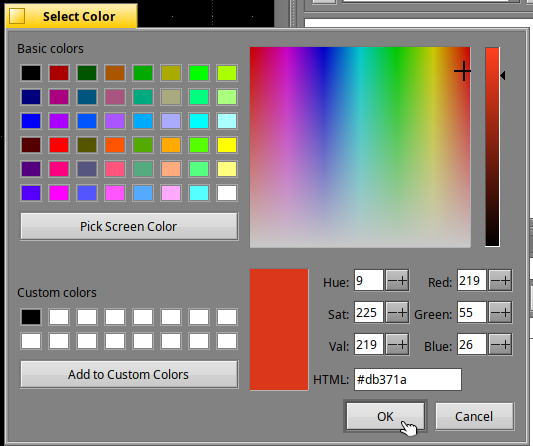Click the Blue value stepper

tap(500, 345)
